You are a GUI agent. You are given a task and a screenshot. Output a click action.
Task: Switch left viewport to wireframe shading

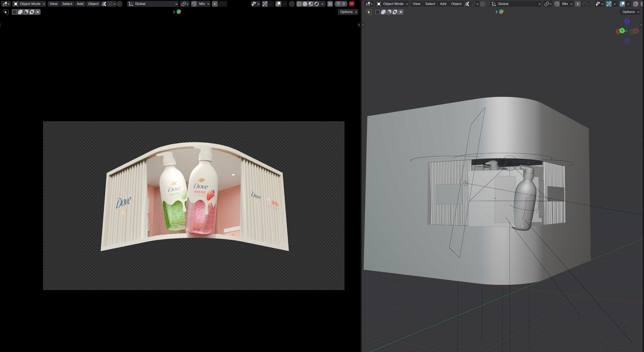(x=299, y=4)
